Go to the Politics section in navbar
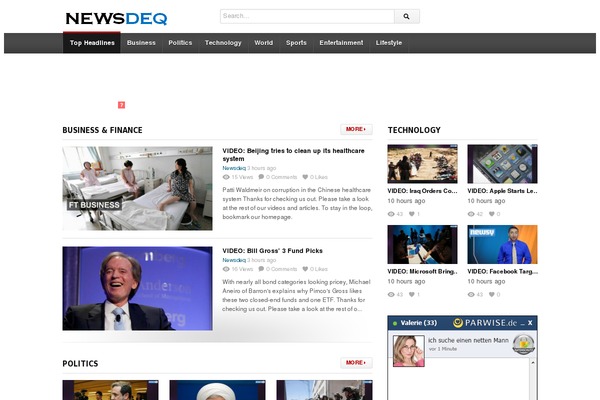 [x=180, y=43]
